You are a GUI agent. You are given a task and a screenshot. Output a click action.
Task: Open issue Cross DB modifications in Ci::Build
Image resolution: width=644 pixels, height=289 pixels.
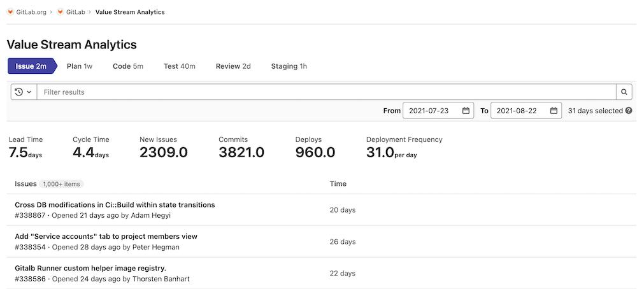pos(115,205)
